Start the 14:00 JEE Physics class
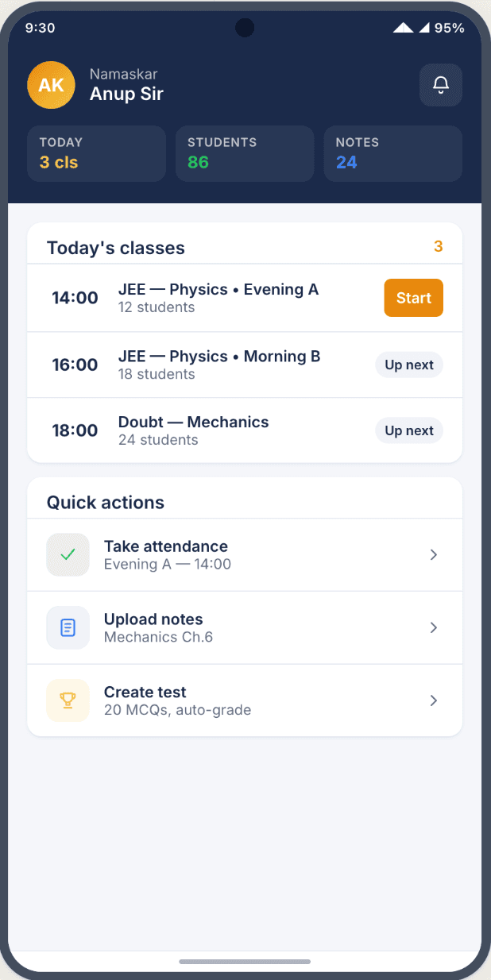The height and width of the screenshot is (980, 491). pos(413,298)
